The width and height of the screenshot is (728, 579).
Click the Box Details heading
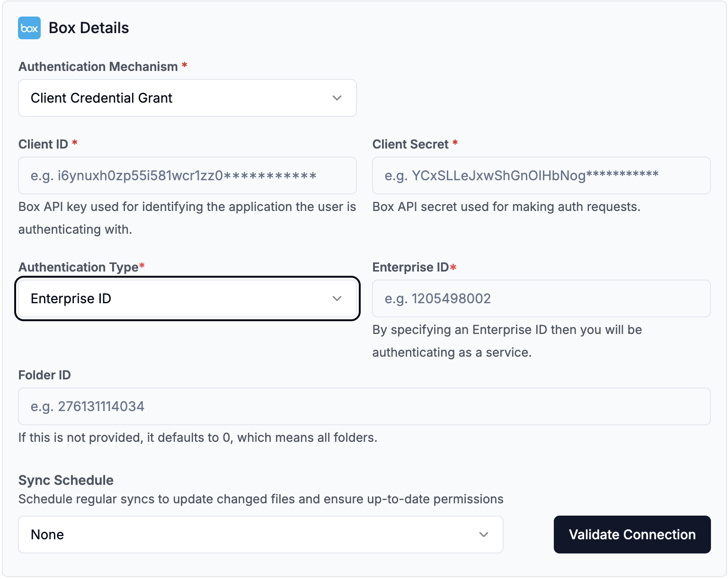(x=89, y=28)
